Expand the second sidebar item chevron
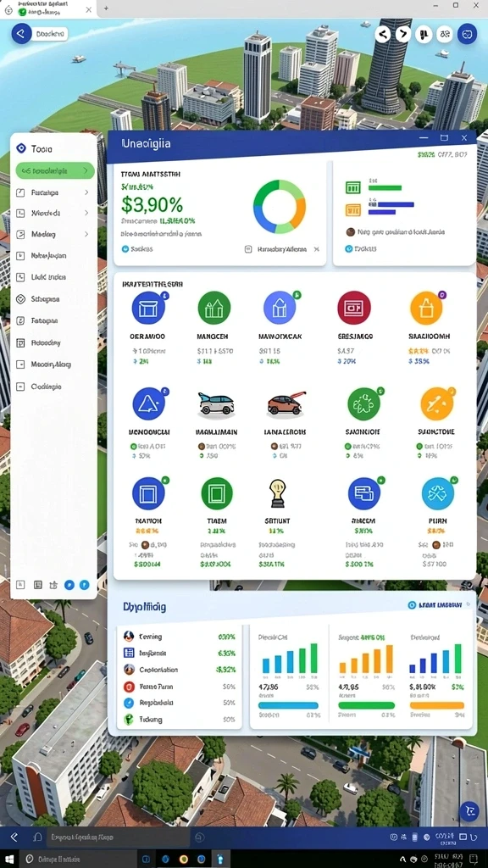This screenshot has height=868, width=488. (86, 192)
